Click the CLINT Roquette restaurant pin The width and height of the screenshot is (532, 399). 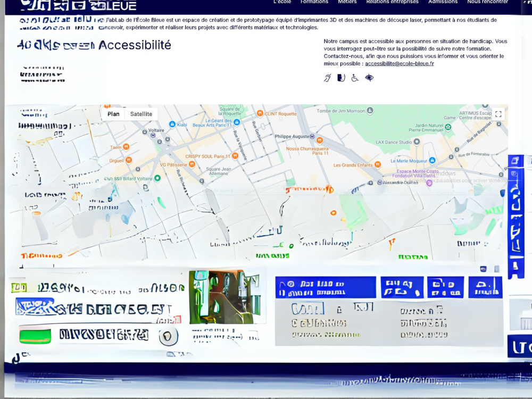(x=260, y=113)
